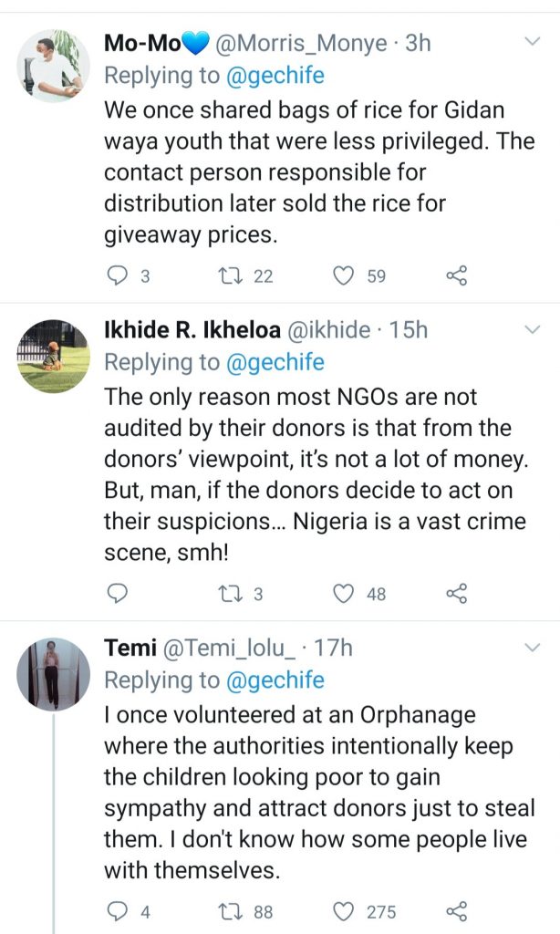560x934 pixels.
Task: Reply to Ikhide's tweet about NGOs
Action: point(118,594)
